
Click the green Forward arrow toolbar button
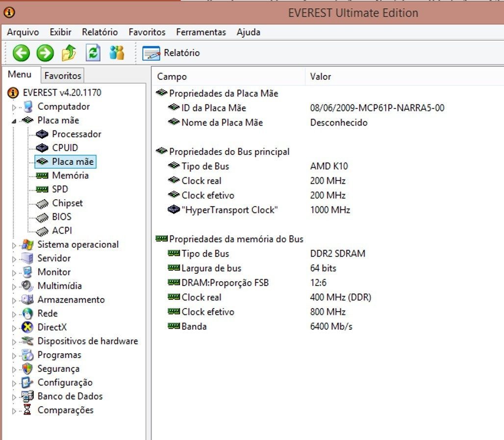click(45, 53)
